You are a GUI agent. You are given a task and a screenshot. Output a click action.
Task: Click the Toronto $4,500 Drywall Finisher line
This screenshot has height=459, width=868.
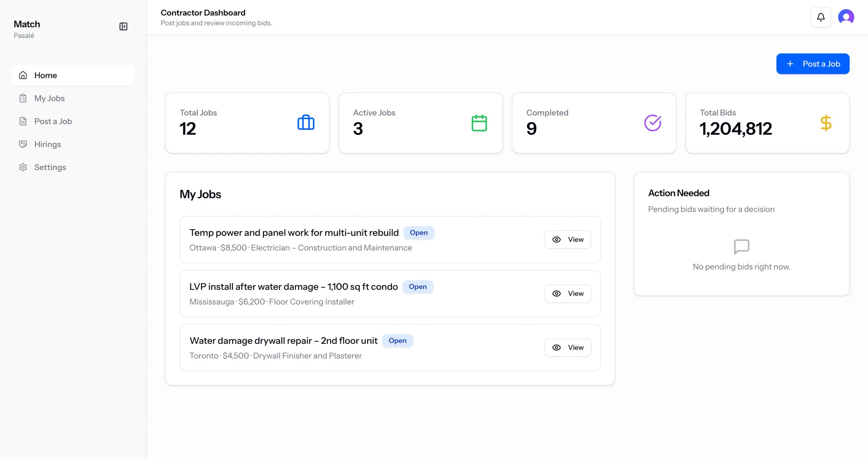[276, 356]
